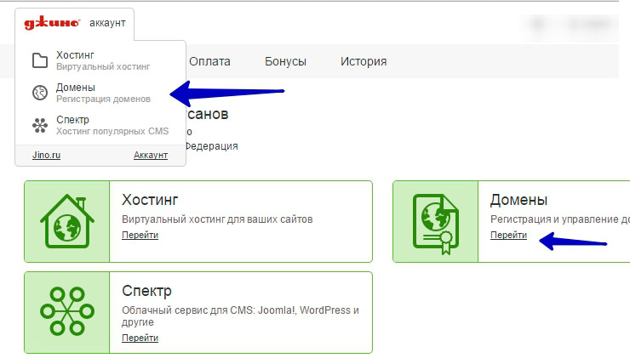Image resolution: width=630 pixels, height=364 pixels.
Task: Click 'Облачный сервис для CMS' description text
Action: point(240,316)
